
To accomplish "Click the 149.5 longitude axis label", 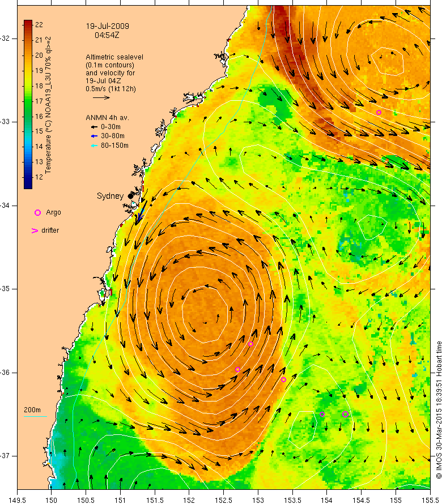I will (x=17, y=501).
